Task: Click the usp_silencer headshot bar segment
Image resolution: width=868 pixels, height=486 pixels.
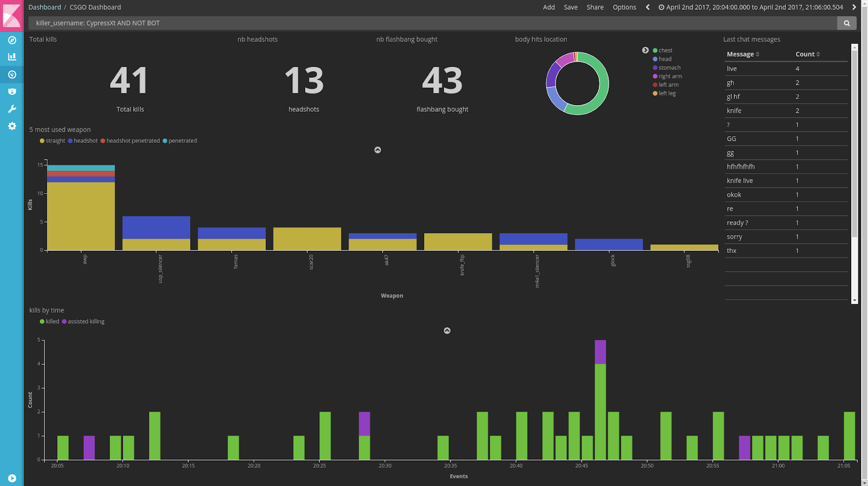Action: (156, 227)
